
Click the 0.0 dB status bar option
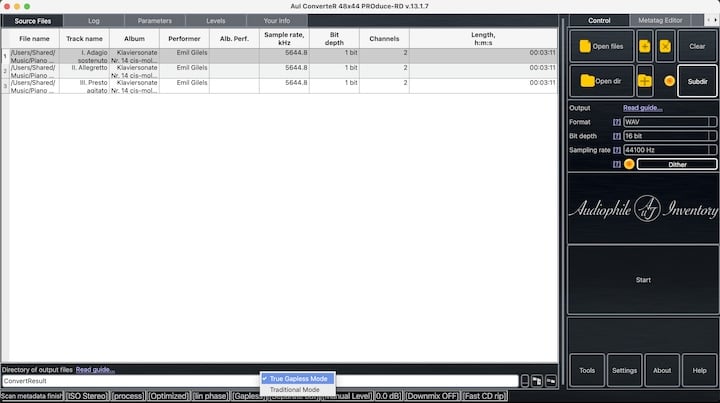(388, 396)
